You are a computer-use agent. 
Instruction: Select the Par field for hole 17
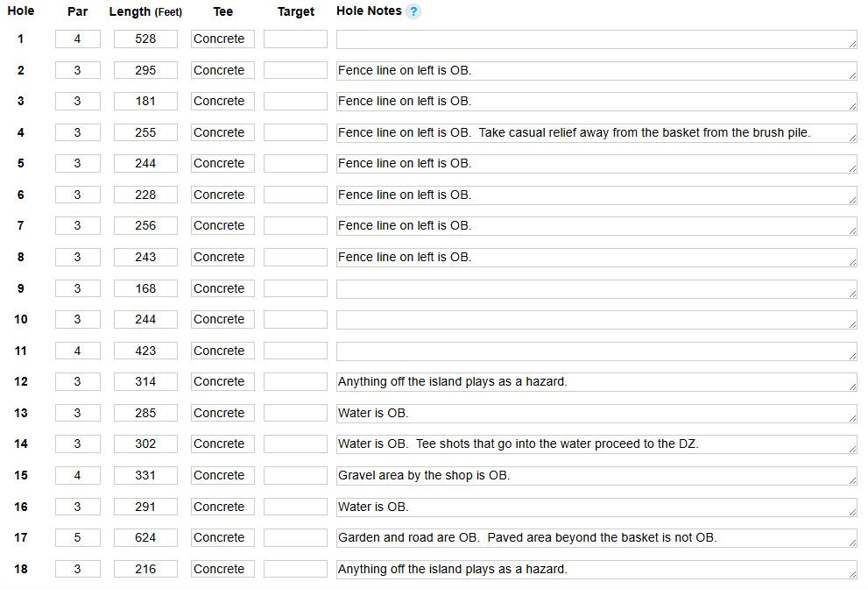click(x=77, y=537)
